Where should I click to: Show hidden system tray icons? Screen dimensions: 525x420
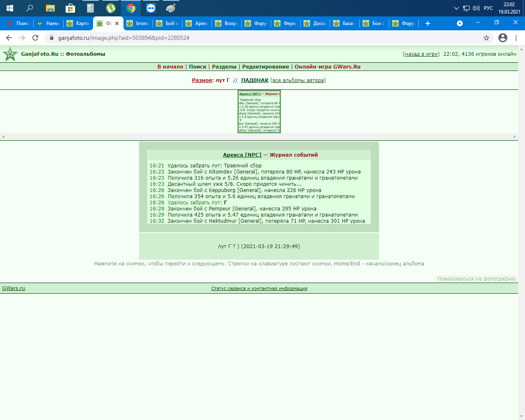pyautogui.click(x=457, y=8)
